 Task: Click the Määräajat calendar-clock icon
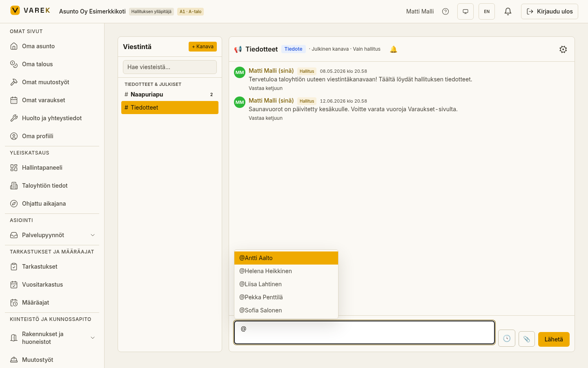14,303
